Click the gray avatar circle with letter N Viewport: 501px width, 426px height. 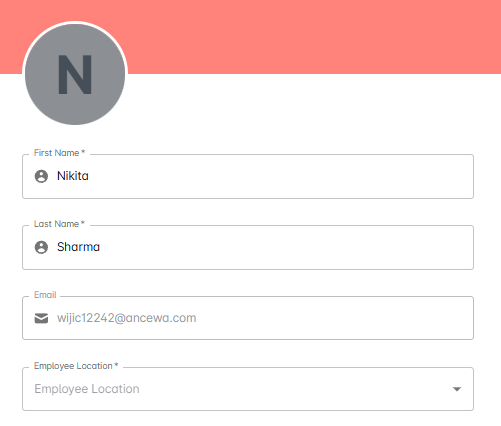tap(75, 74)
